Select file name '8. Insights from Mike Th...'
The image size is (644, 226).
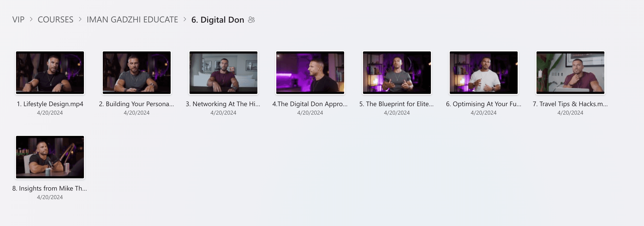[50, 188]
